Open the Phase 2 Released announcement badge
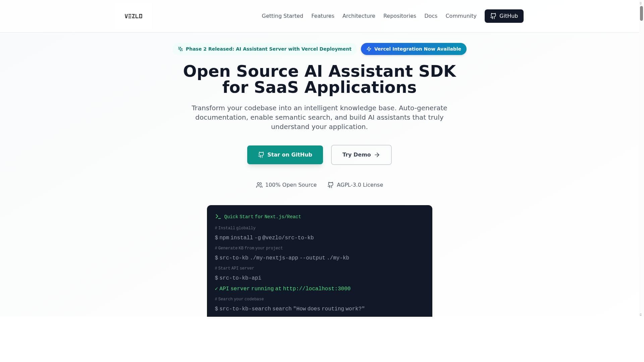Viewport: 644px width, 362px height. pos(265,49)
